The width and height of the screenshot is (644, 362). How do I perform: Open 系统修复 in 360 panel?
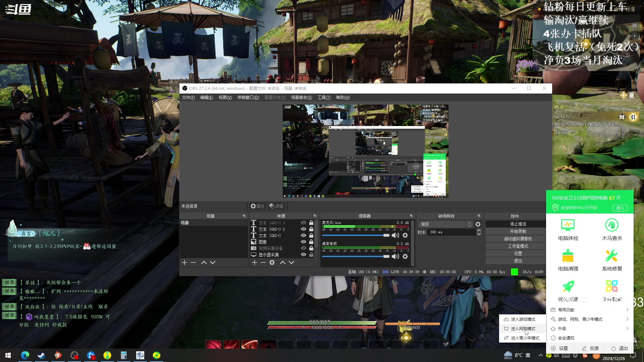point(612,260)
